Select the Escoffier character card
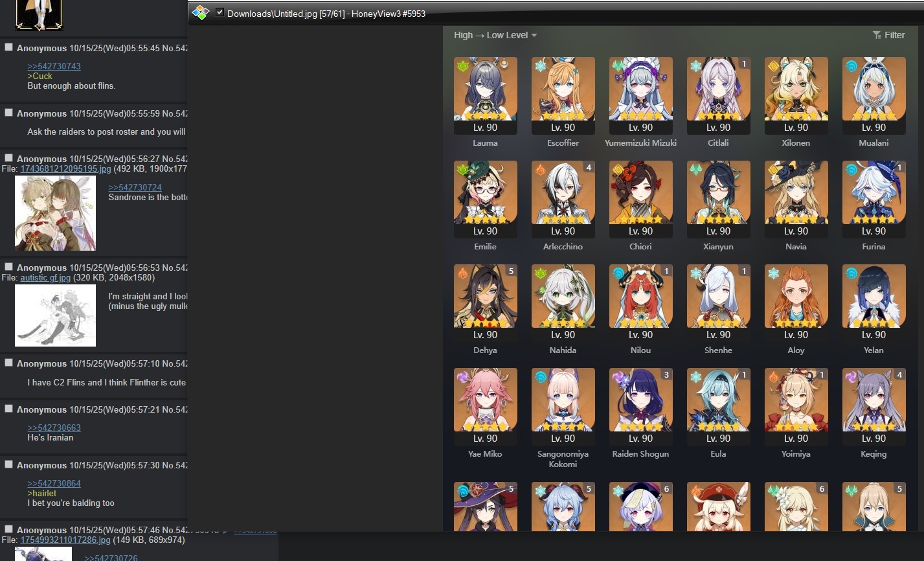 [x=563, y=96]
